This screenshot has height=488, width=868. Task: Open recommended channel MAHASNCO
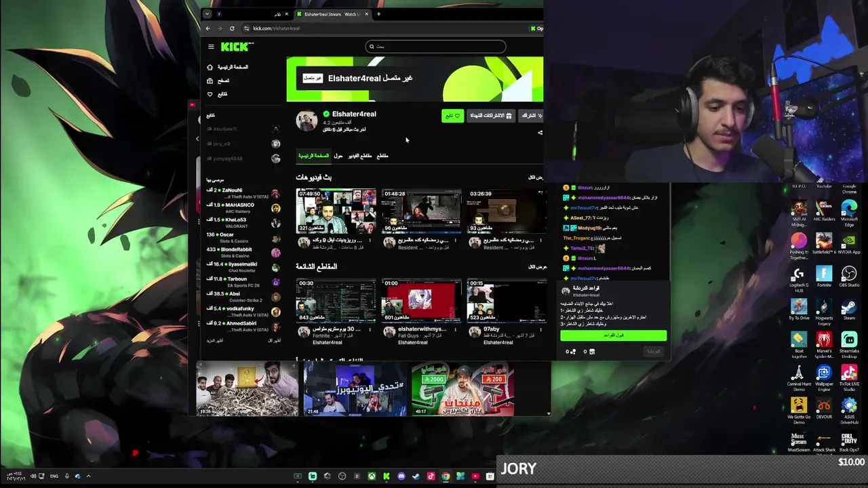pos(243,208)
